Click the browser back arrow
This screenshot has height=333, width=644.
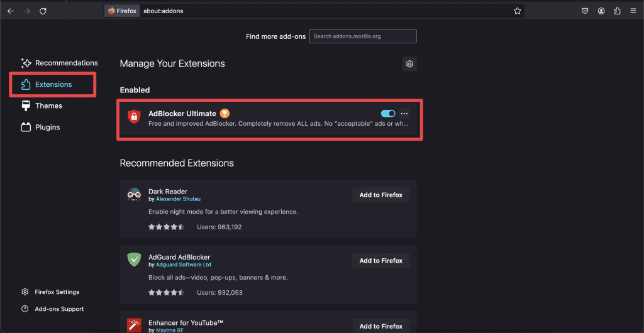[11, 11]
